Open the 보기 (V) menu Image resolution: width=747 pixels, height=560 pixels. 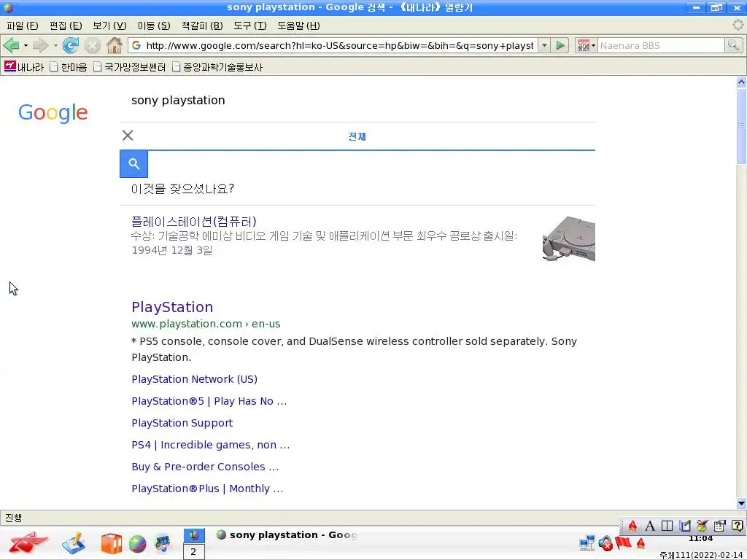click(109, 26)
